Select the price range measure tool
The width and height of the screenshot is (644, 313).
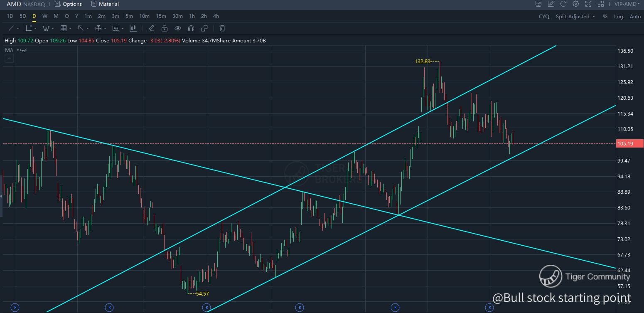point(98,28)
